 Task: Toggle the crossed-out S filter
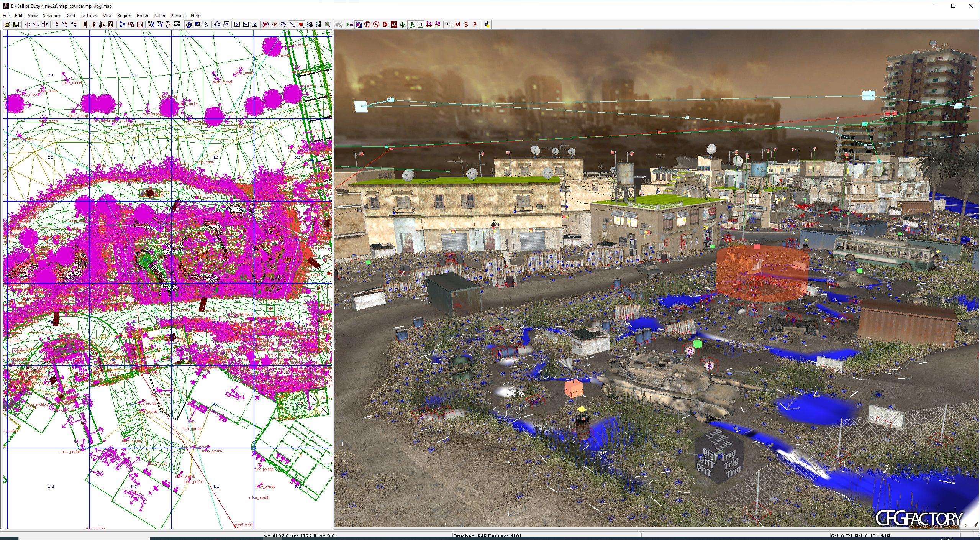[376, 25]
